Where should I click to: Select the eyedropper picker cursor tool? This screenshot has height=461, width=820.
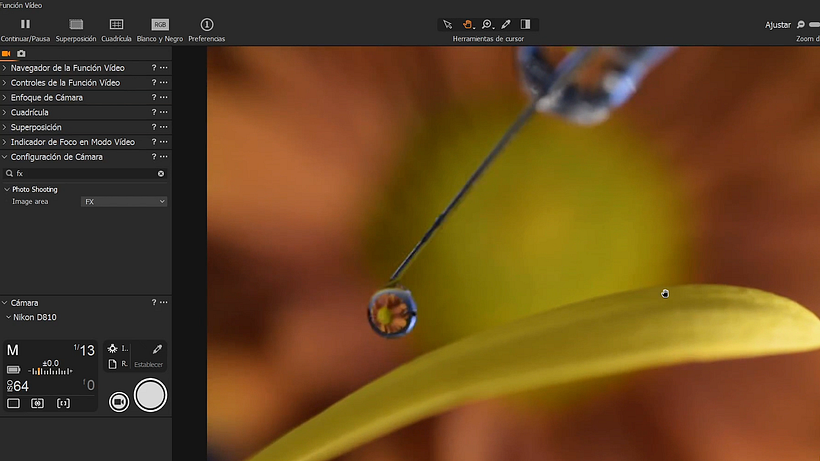506,24
